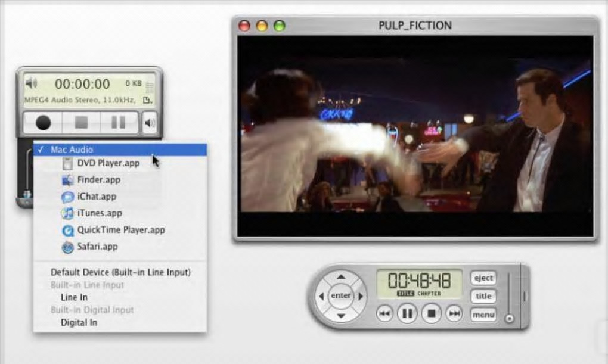Click the Safari compass icon
This screenshot has height=364, width=608.
(x=67, y=247)
